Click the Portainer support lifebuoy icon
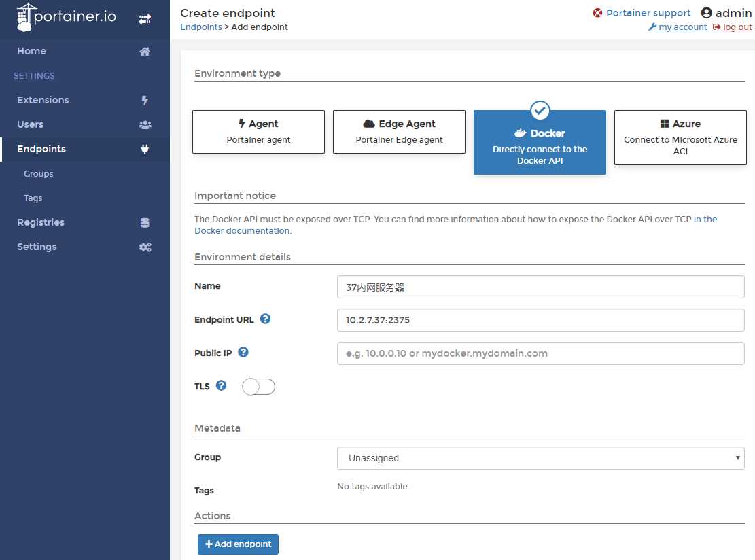The image size is (755, 560). pyautogui.click(x=597, y=13)
